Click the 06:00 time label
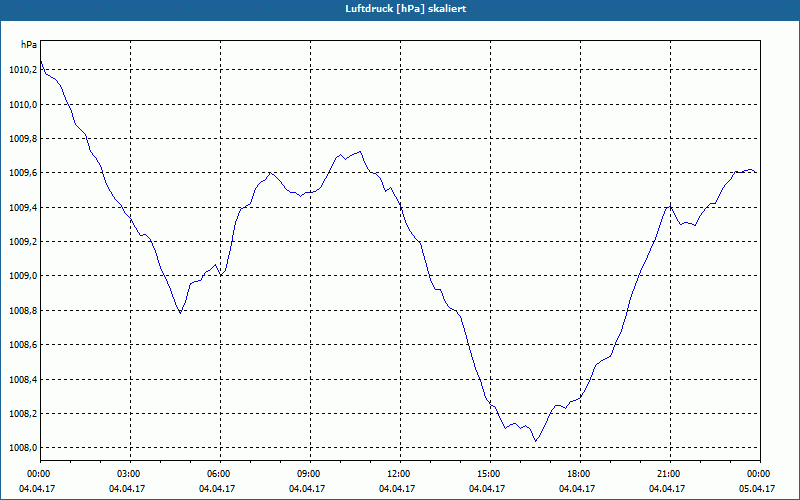Image resolution: width=800 pixels, height=500 pixels. [220, 474]
